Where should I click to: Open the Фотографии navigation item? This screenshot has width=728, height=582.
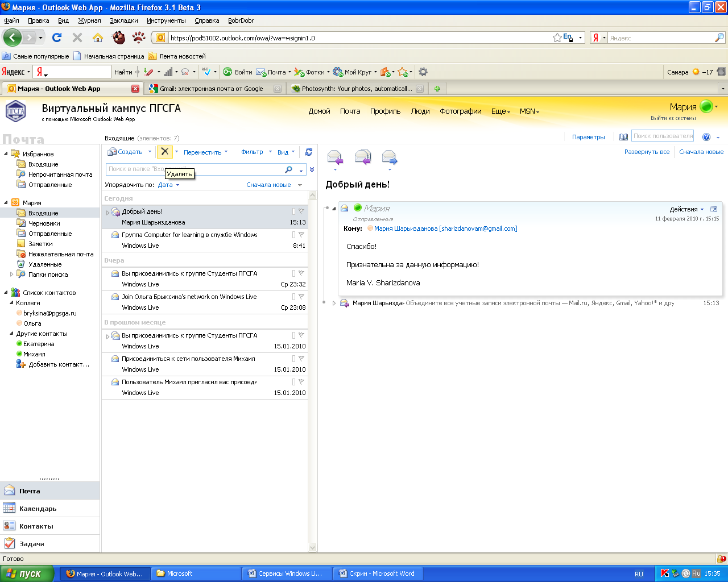tap(461, 111)
